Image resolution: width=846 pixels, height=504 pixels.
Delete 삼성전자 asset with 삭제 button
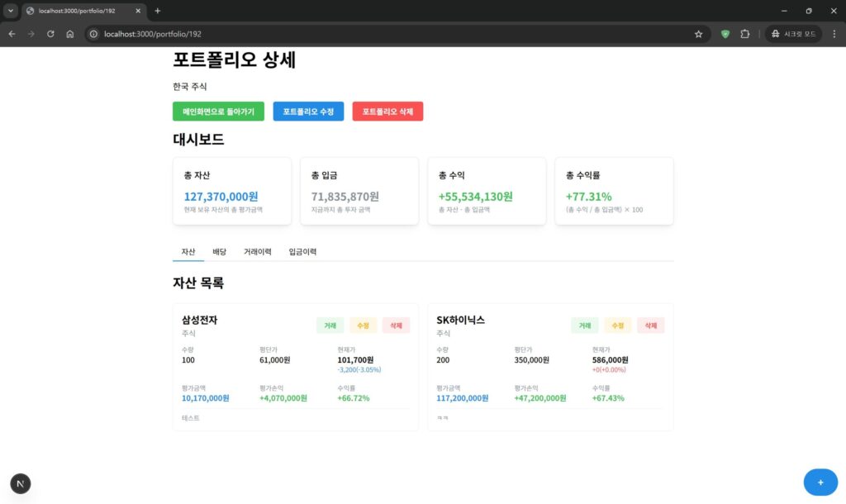pos(396,326)
